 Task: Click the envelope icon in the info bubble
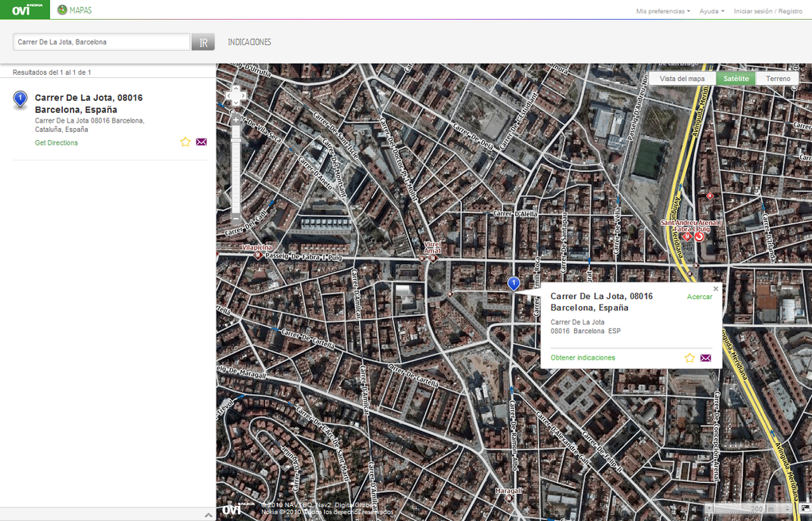point(706,358)
